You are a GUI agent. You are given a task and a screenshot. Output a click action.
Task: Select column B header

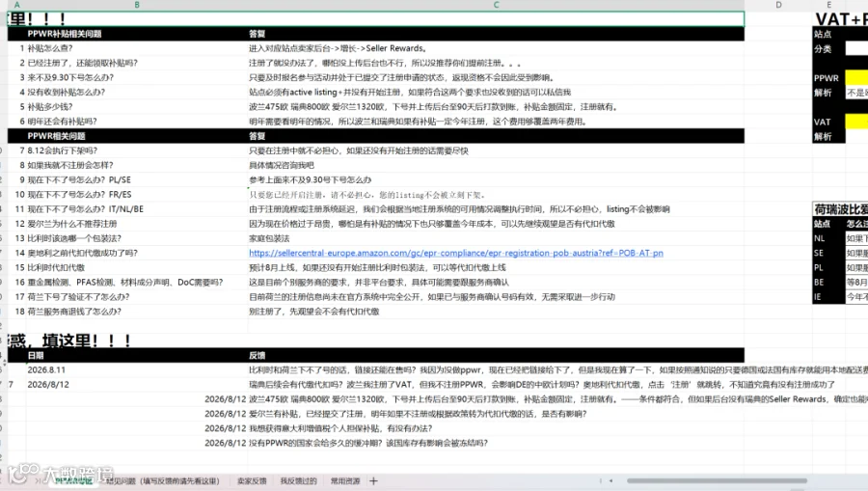(x=137, y=5)
